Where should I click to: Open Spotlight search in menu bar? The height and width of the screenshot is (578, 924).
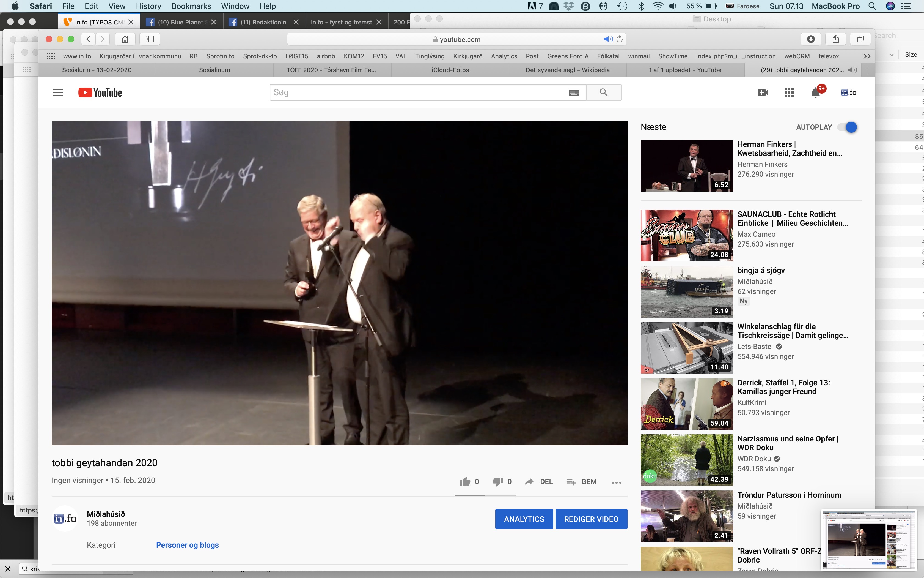[x=872, y=6]
